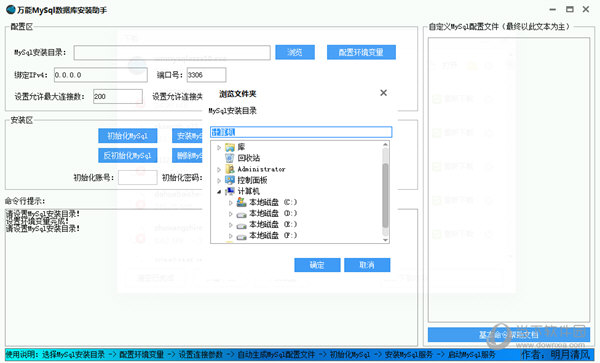Expand the Administrator tree node
This screenshot has width=600, height=363.
(x=219, y=169)
